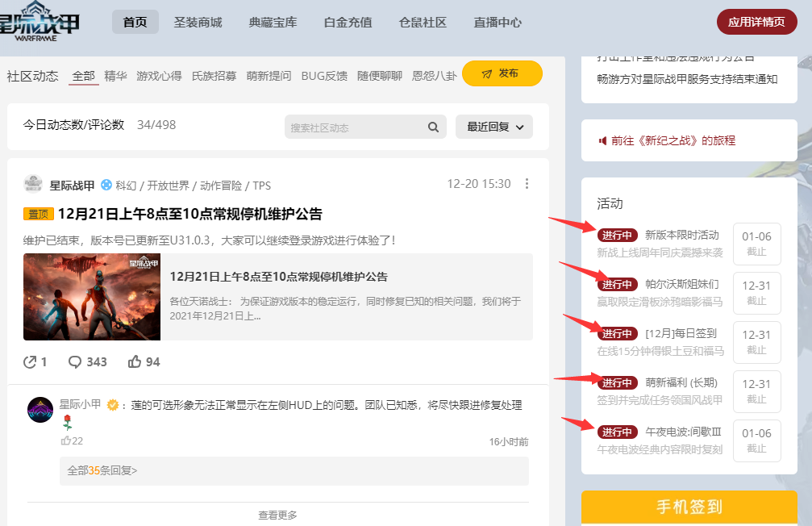Screen dimensions: 812x526
Task: Select the 游戏心得 filter tab
Action: point(159,76)
